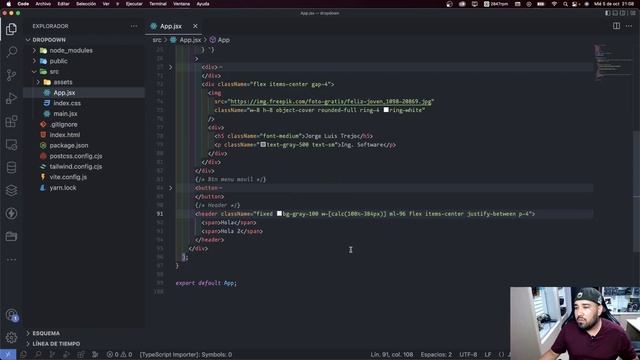Open the Source Control view
This screenshot has width=640, height=360.
11,75
